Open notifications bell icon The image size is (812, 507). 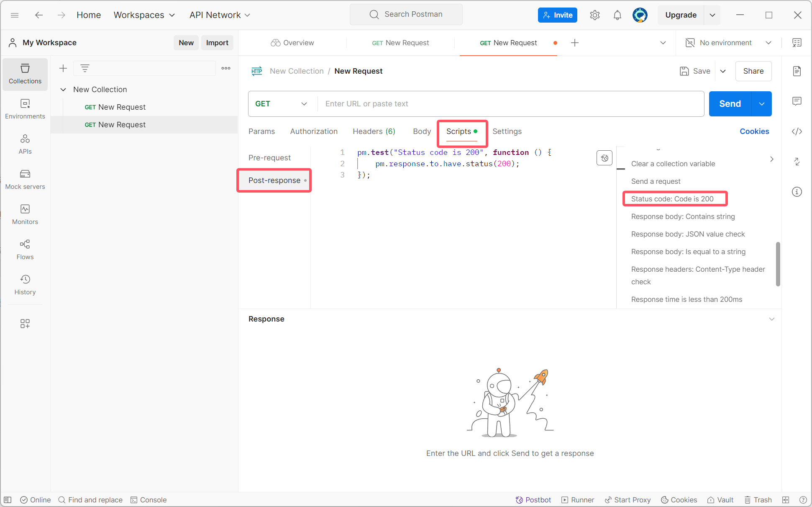pos(617,15)
